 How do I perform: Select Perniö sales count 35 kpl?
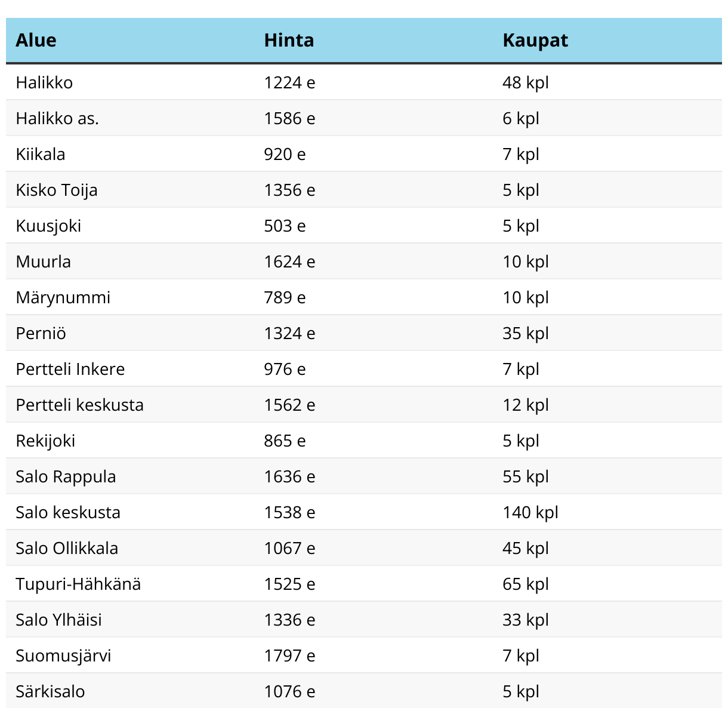(525, 333)
